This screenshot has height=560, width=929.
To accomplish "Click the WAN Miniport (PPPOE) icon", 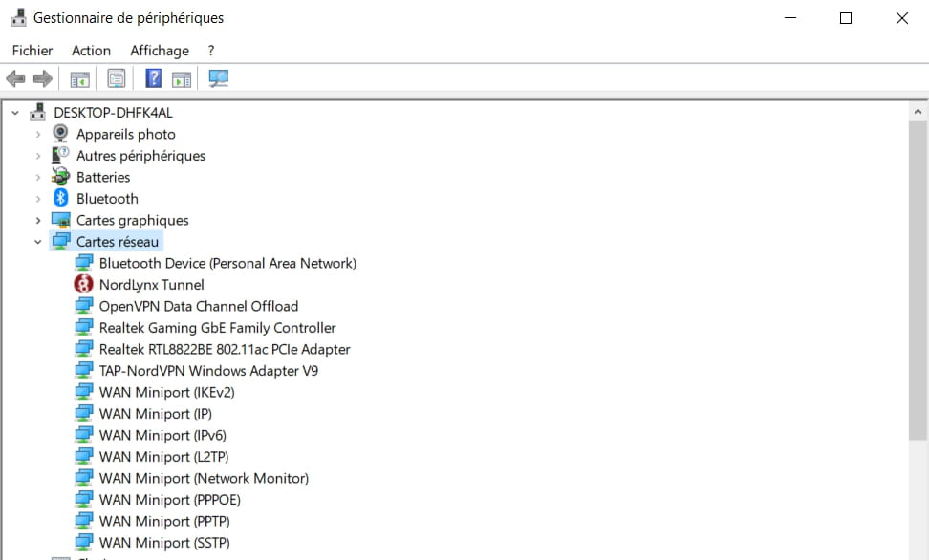I will tap(83, 499).
